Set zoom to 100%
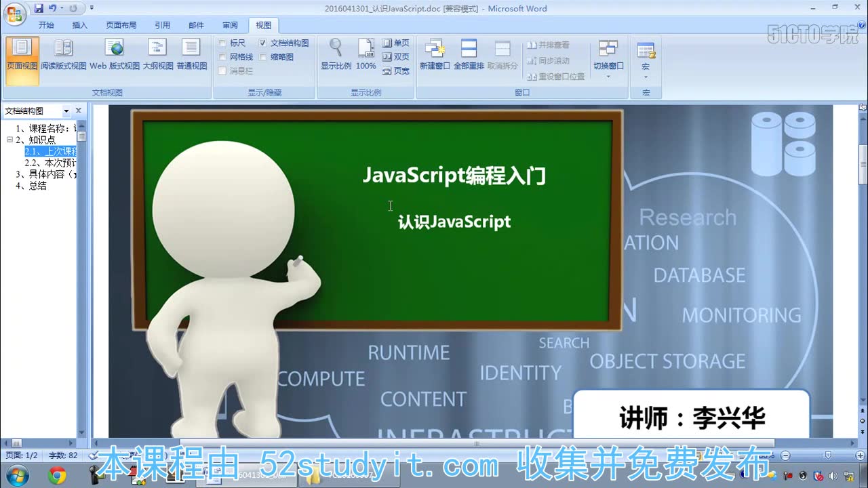868x488 pixels. (x=366, y=54)
